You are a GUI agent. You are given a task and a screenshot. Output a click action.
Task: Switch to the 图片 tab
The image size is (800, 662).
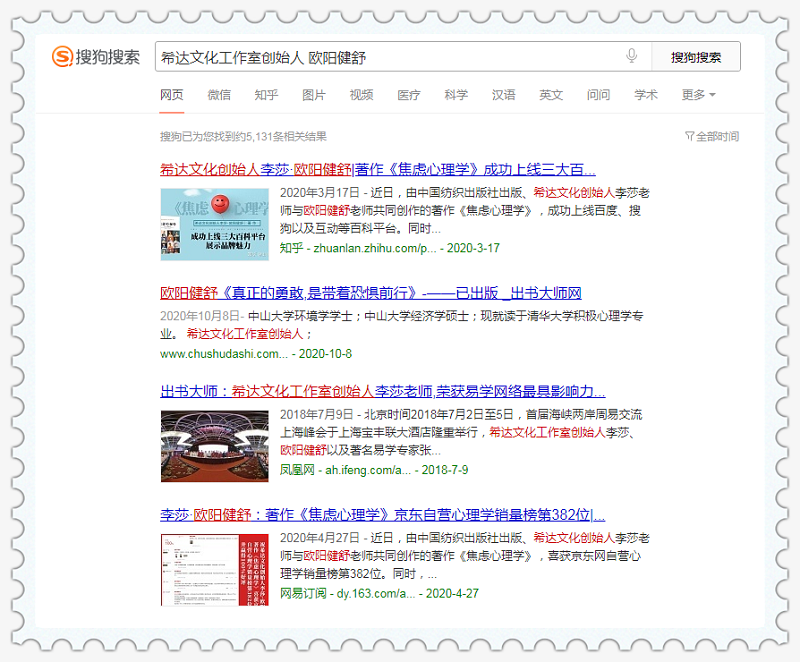[314, 95]
